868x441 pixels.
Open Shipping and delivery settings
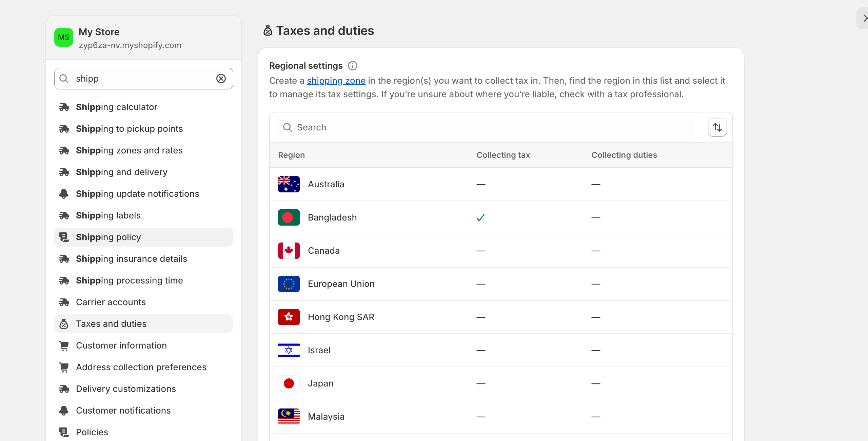tap(144, 172)
